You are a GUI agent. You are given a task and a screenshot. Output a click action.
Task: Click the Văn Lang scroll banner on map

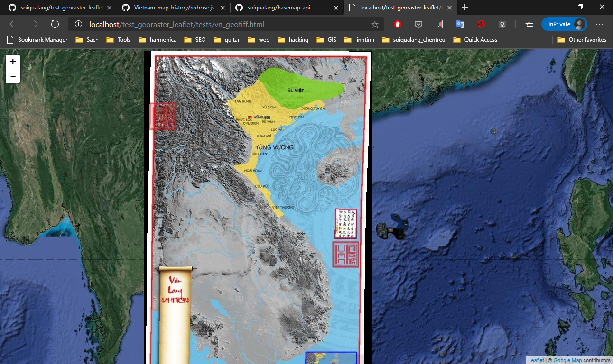(176, 315)
